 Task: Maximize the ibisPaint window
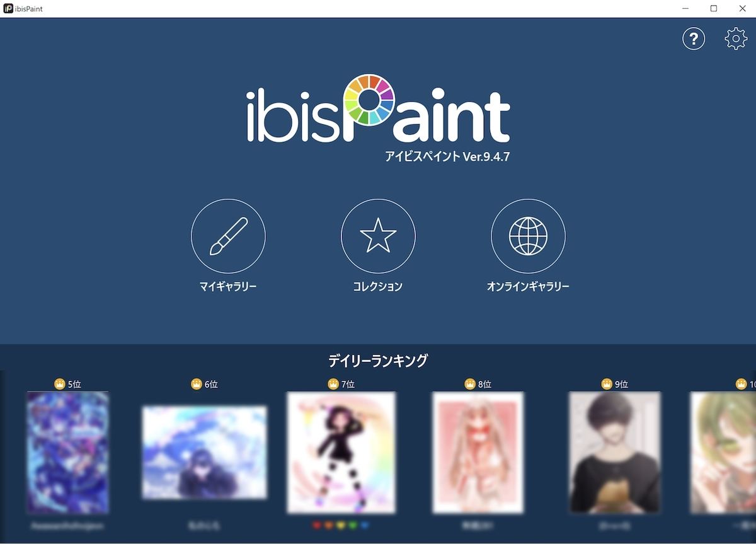coord(714,8)
